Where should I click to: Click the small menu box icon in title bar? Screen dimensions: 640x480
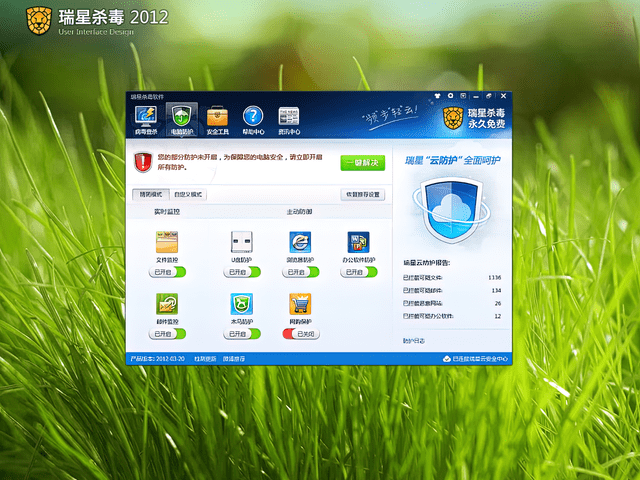463,96
